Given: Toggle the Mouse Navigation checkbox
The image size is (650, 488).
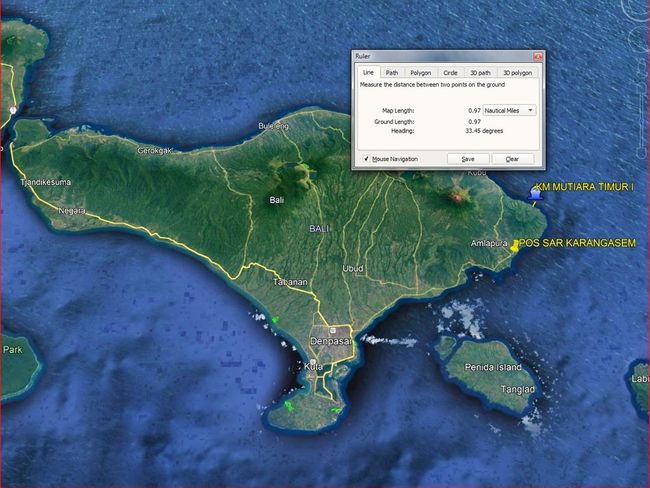Looking at the screenshot, I should coord(365,159).
